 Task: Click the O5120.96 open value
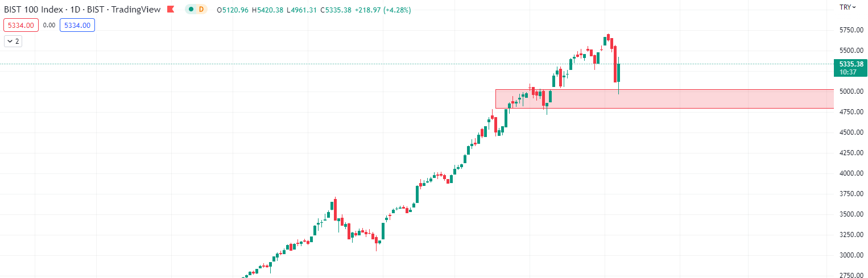tap(234, 10)
